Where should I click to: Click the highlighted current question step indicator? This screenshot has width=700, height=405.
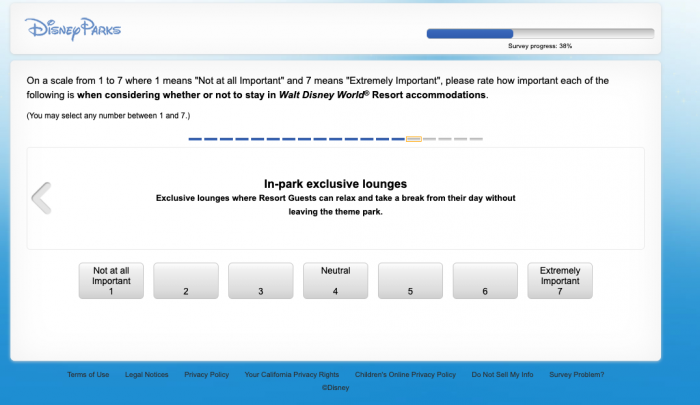coord(413,139)
